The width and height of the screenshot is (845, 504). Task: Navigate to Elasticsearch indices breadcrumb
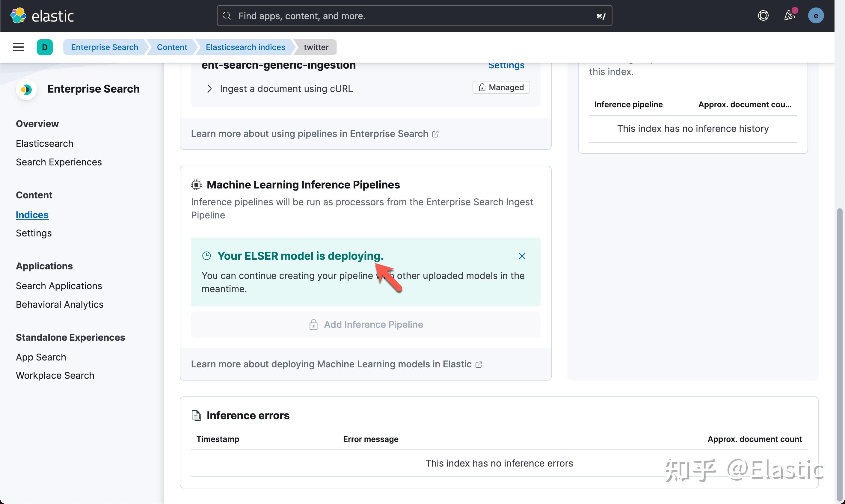point(245,47)
